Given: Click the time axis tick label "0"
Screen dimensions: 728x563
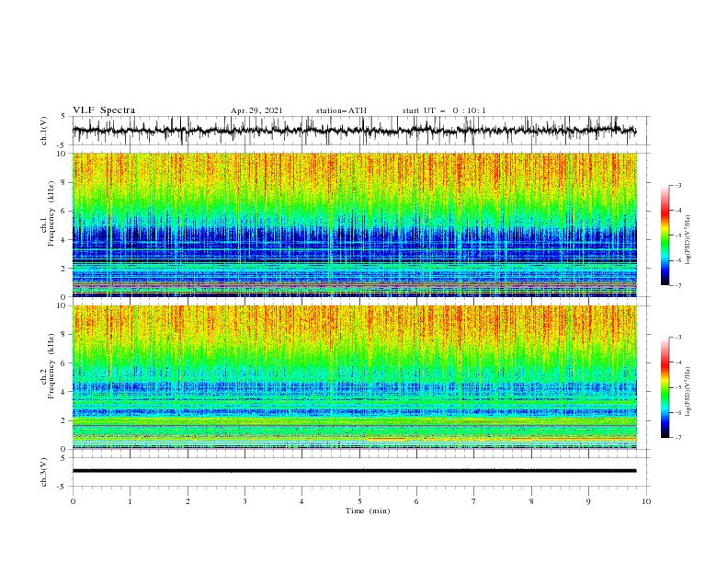Looking at the screenshot, I should point(73,501).
